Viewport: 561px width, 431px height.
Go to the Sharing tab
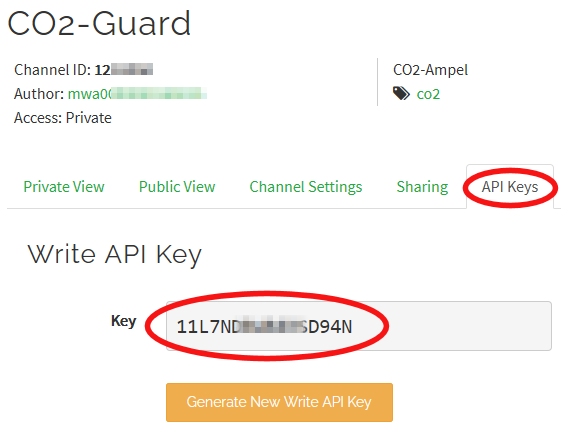pos(422,187)
